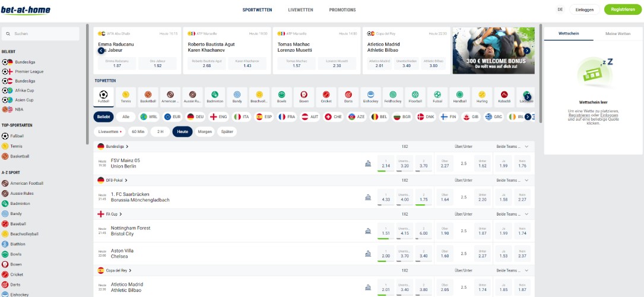The image size is (644, 297).
Task: Open the DE language selector
Action: pyautogui.click(x=560, y=10)
